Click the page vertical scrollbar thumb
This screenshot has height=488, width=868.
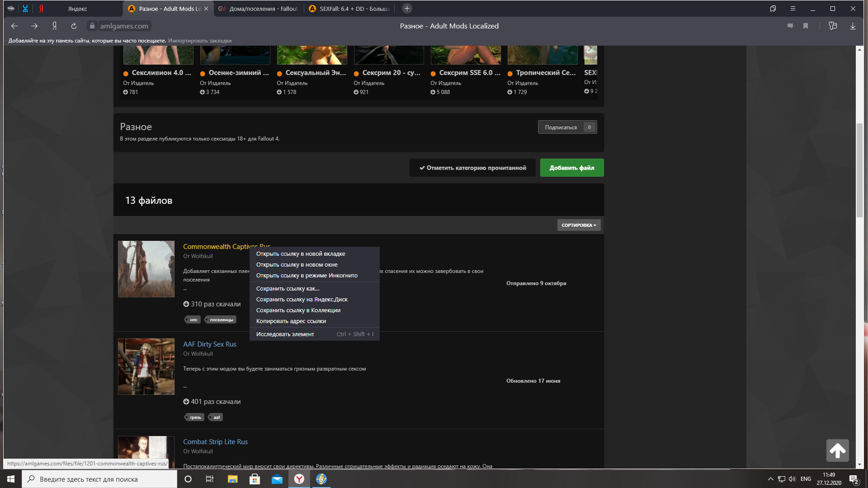tap(859, 169)
